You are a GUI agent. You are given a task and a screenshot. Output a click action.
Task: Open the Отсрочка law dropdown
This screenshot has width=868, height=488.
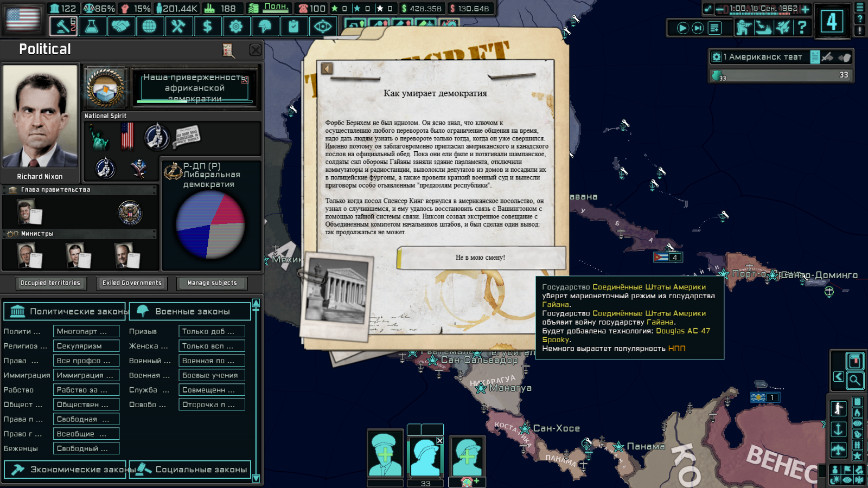[x=212, y=404]
